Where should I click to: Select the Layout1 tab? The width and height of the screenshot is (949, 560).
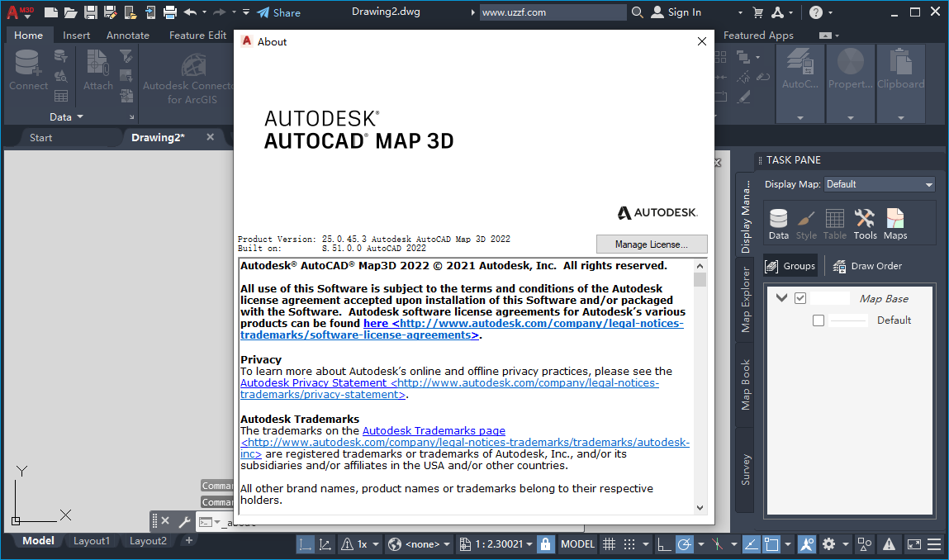click(x=92, y=540)
